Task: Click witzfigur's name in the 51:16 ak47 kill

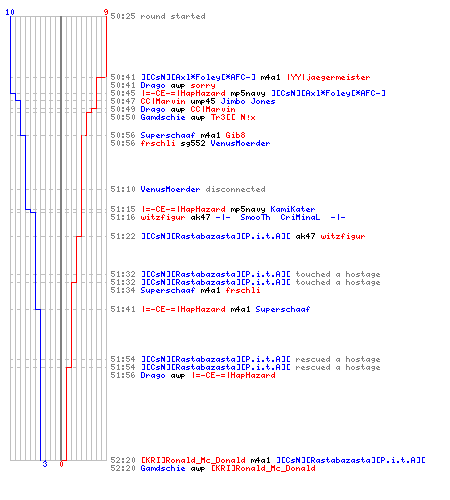Action: (x=163, y=217)
